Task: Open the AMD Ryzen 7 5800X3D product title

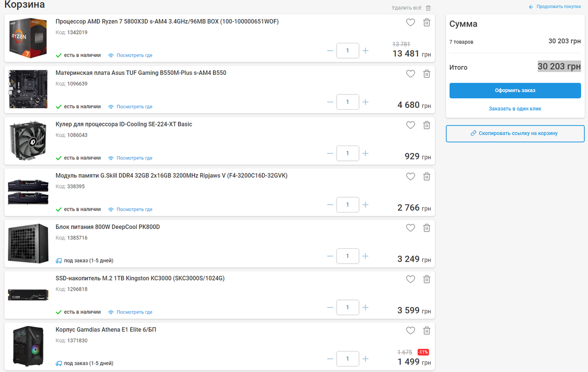Action: coord(167,21)
